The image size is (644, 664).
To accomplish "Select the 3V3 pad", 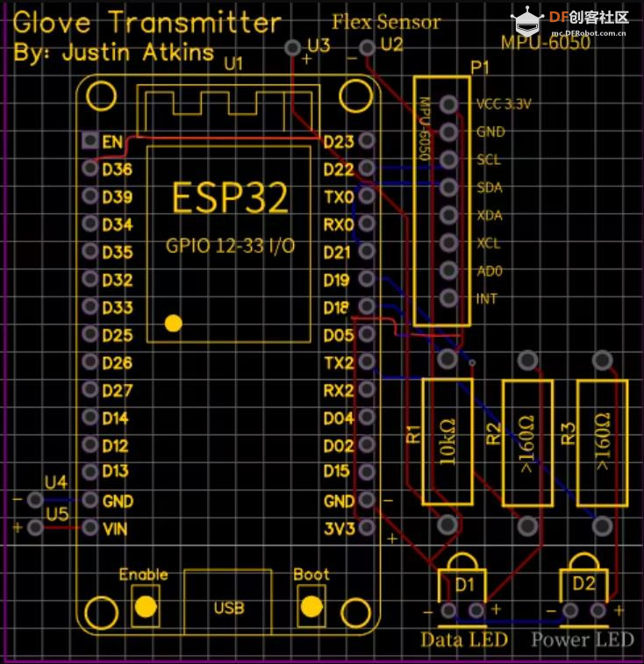I will 367,528.
